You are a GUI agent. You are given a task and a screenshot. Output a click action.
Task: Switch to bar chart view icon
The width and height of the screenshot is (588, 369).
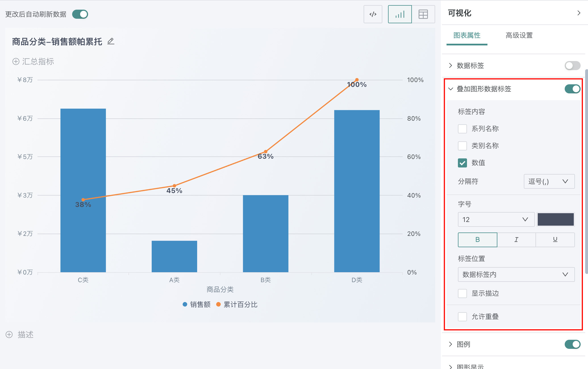[400, 14]
